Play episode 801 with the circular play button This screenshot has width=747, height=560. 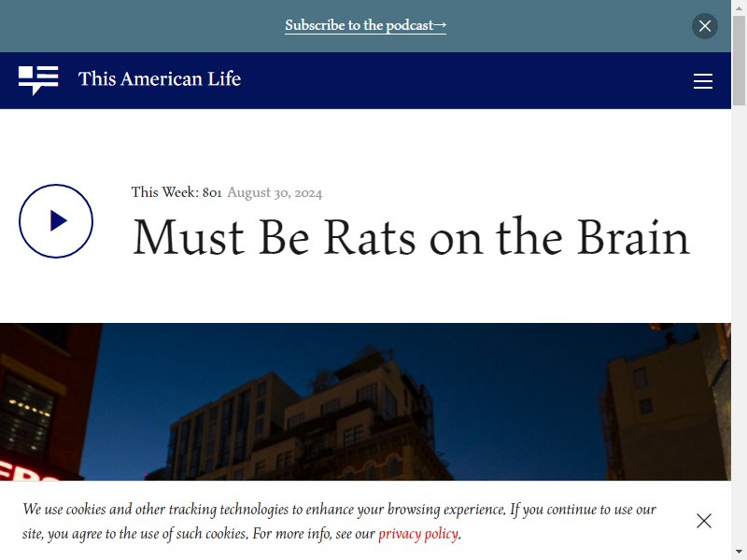[56, 221]
